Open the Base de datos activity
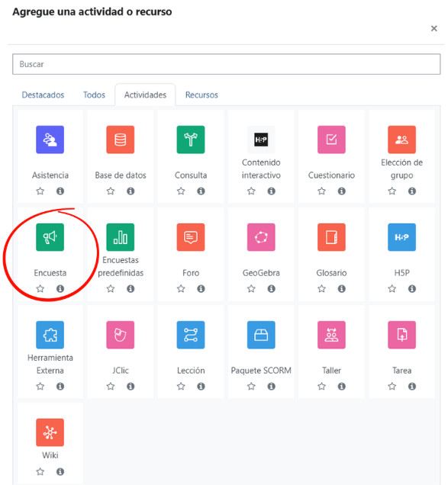This screenshot has width=448, height=485. point(121,140)
